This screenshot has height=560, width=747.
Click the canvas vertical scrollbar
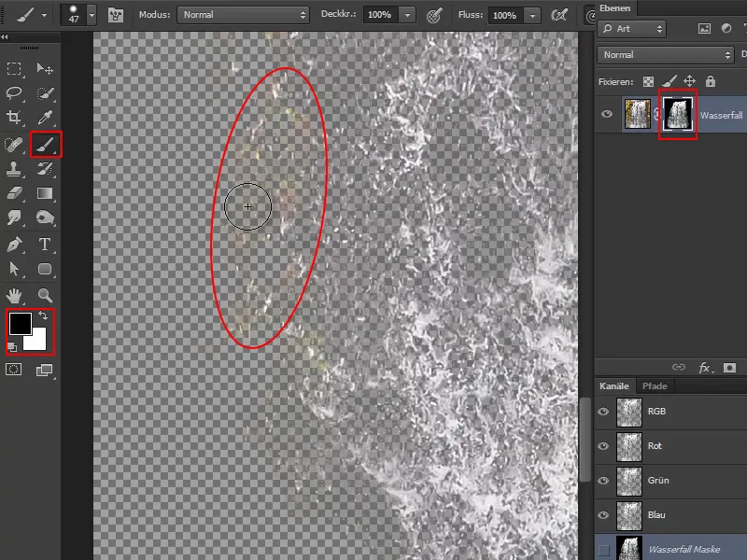[585, 438]
